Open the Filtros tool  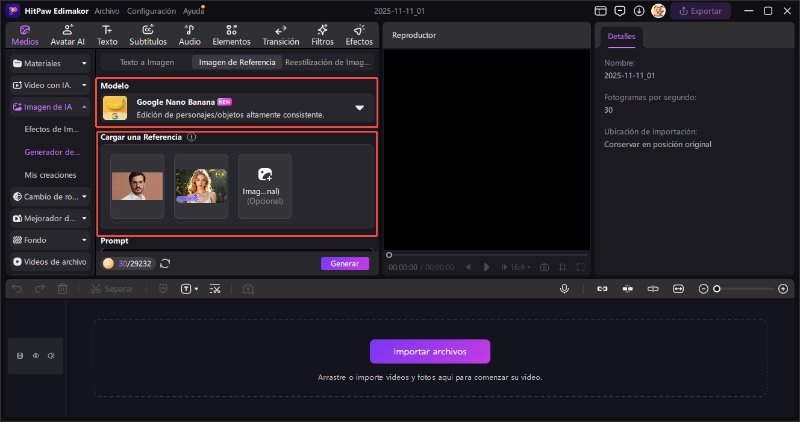click(x=322, y=35)
